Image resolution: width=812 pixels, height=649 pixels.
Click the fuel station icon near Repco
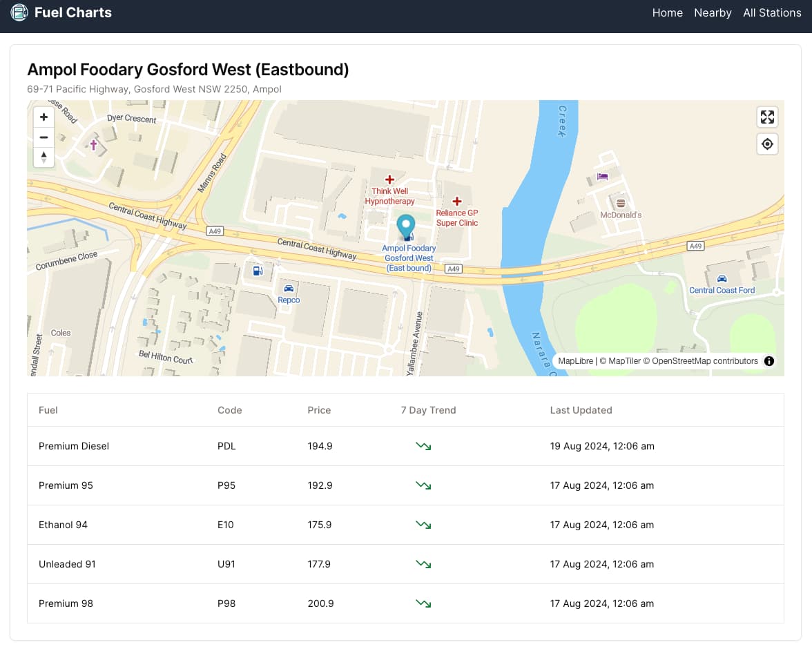[x=258, y=271]
